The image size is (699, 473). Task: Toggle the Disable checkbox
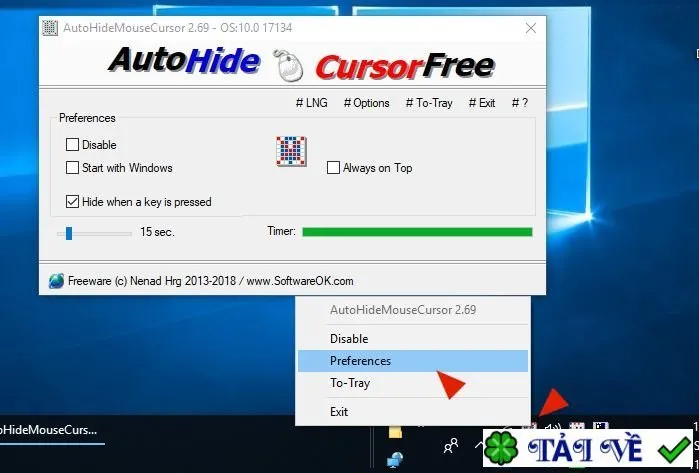coord(72,144)
